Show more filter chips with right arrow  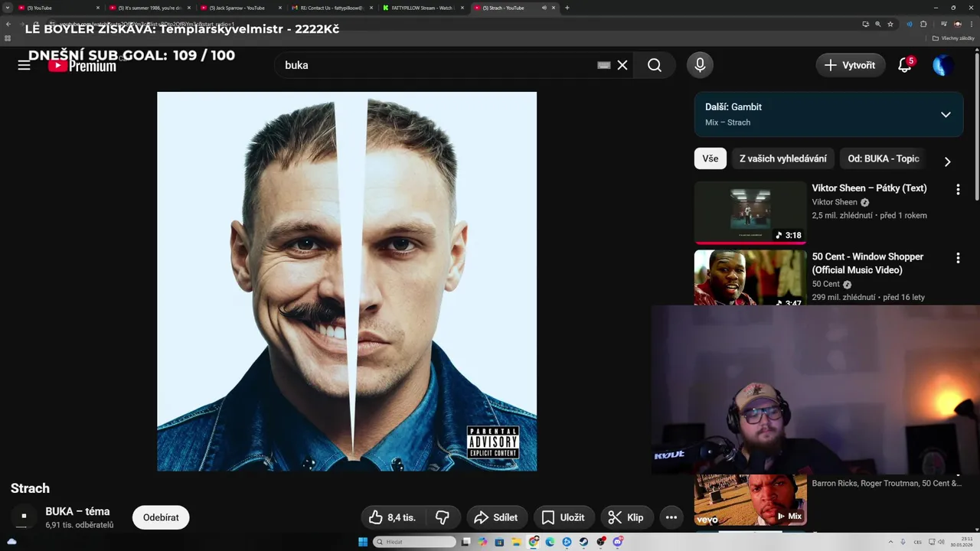pos(947,161)
